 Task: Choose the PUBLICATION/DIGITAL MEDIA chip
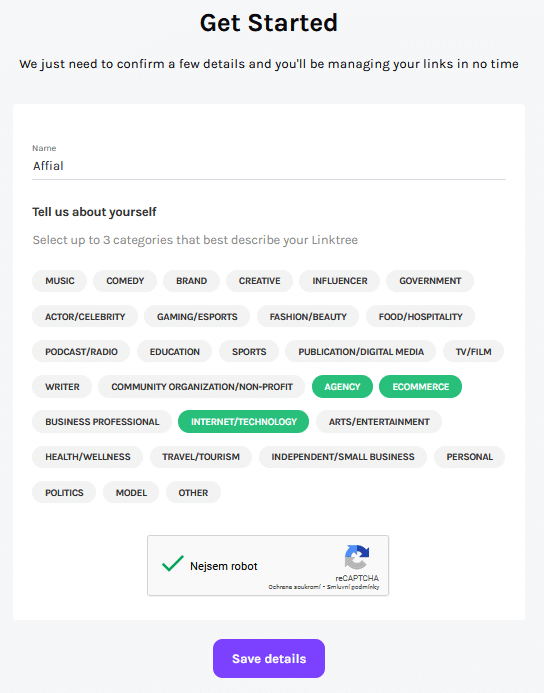(x=361, y=351)
